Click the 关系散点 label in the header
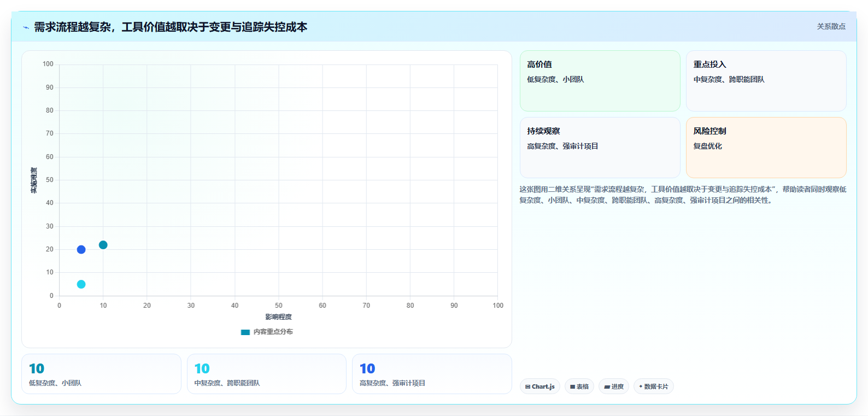Viewport: 868px width, 416px height. (x=831, y=26)
